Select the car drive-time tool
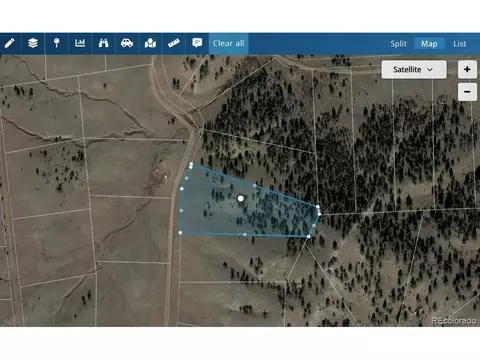Screen dimensions: 480x360 click(127, 43)
